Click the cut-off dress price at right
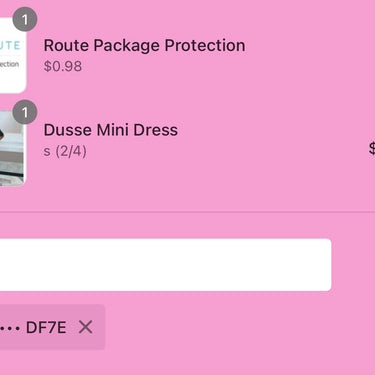The image size is (375, 375). (372, 149)
